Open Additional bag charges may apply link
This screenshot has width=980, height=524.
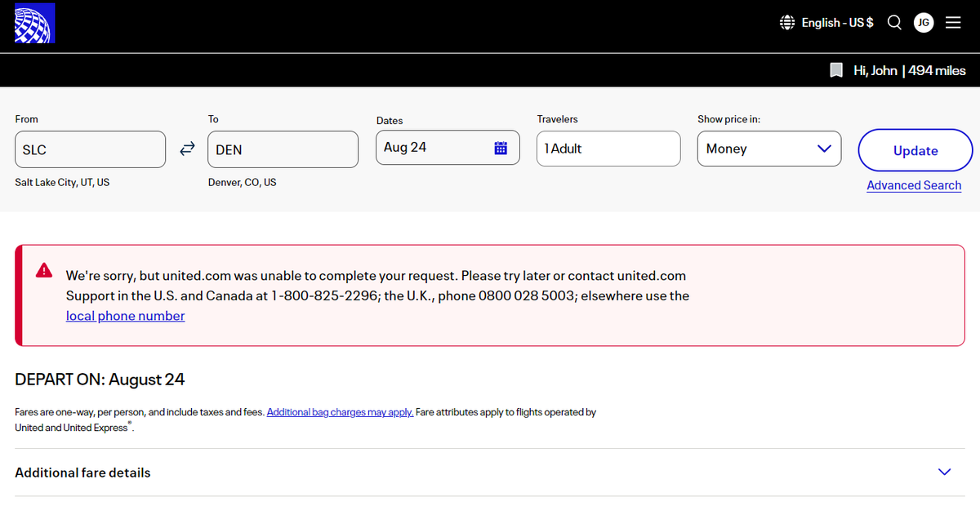pyautogui.click(x=340, y=412)
